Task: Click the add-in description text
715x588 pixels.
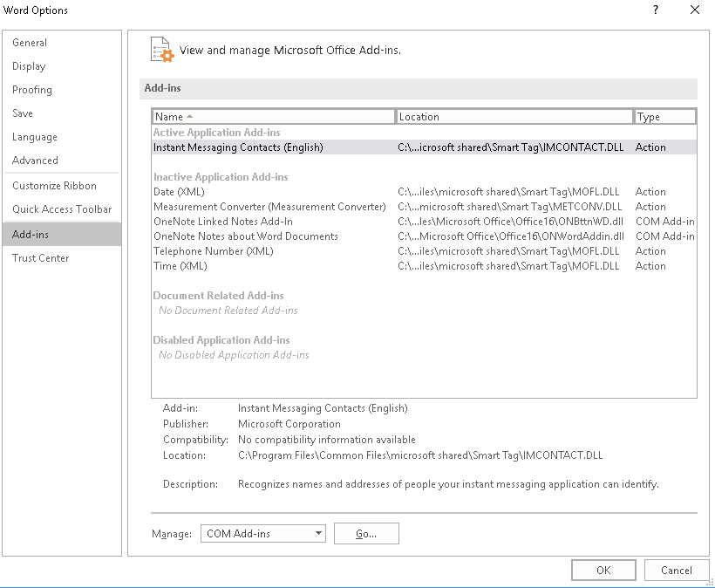Action: pyautogui.click(x=449, y=484)
